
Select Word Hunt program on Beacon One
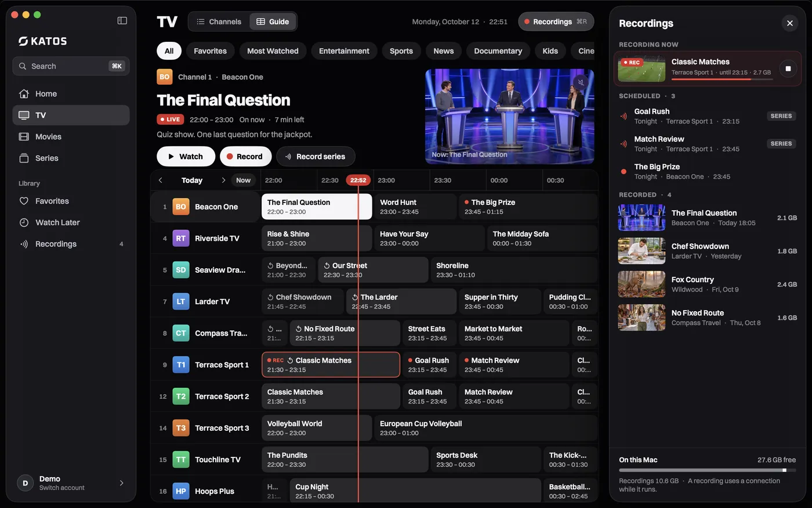click(x=415, y=207)
